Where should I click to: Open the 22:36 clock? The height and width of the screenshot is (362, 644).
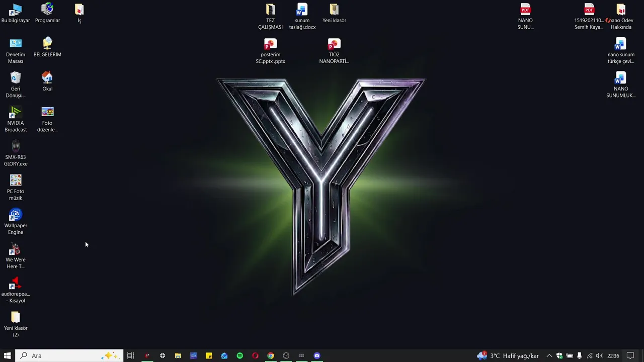(613, 355)
